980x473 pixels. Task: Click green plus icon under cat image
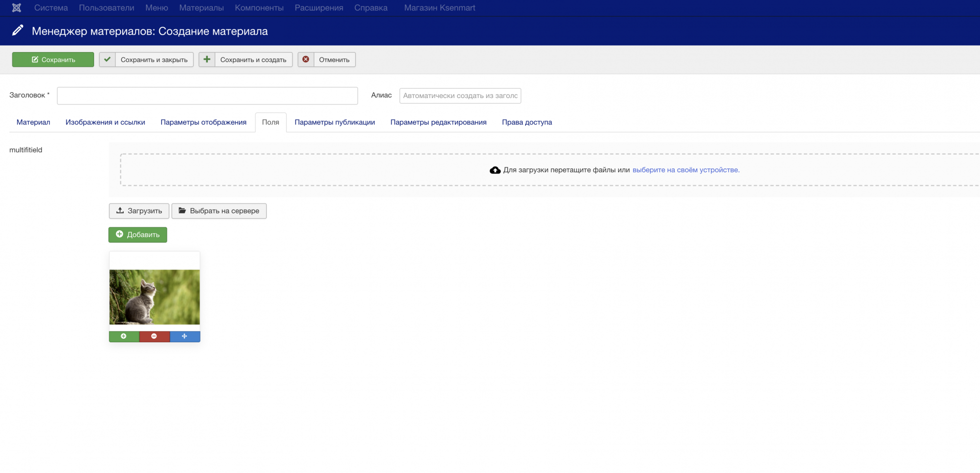(124, 336)
